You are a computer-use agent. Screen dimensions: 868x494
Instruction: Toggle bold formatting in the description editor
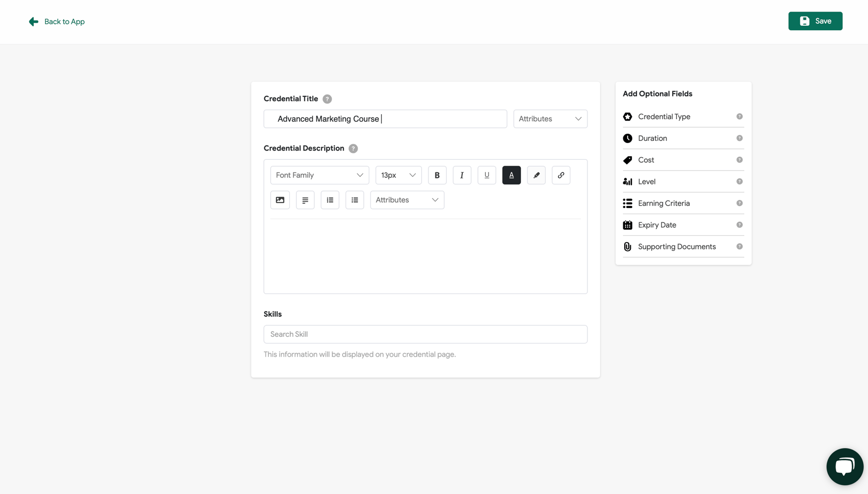tap(437, 175)
